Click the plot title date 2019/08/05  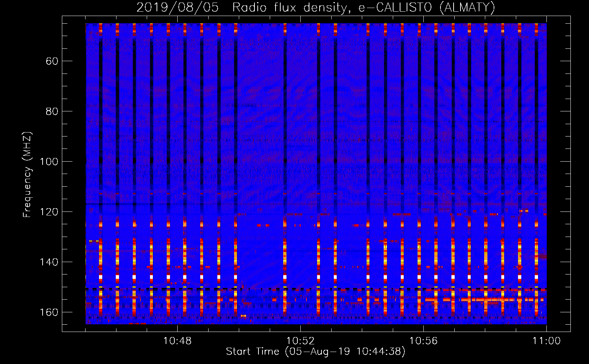coord(178,7)
